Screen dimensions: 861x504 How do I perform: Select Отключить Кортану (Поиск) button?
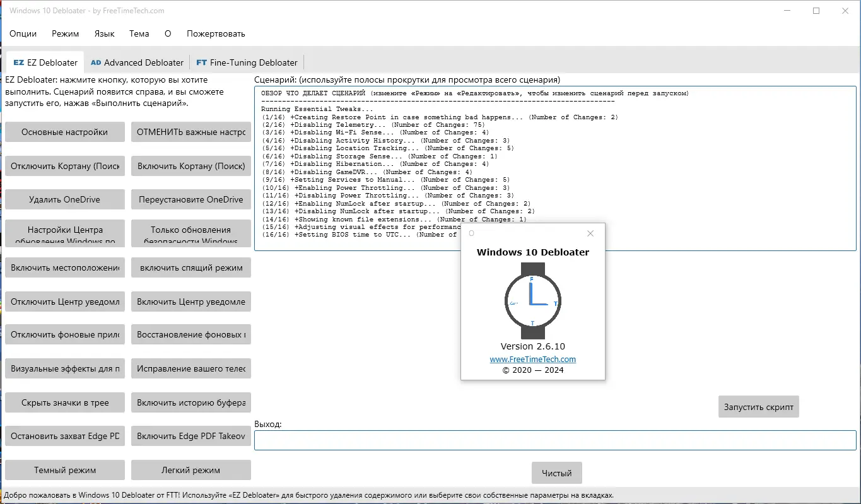pos(64,166)
